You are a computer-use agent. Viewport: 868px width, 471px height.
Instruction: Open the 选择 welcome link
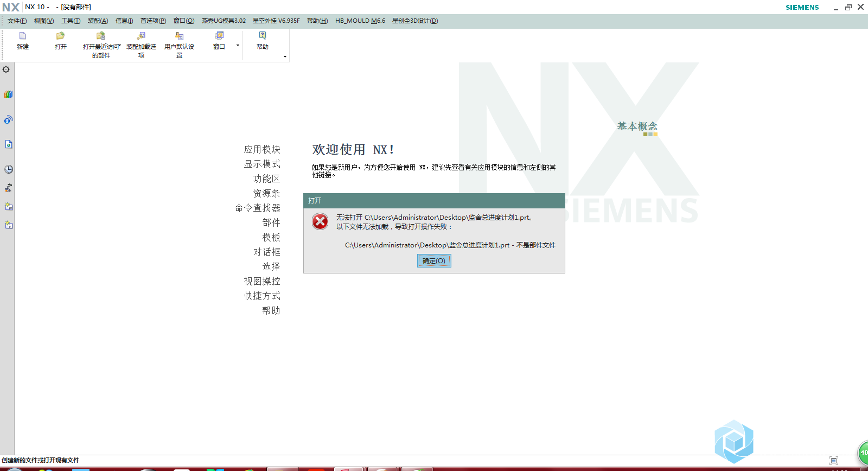pos(271,266)
